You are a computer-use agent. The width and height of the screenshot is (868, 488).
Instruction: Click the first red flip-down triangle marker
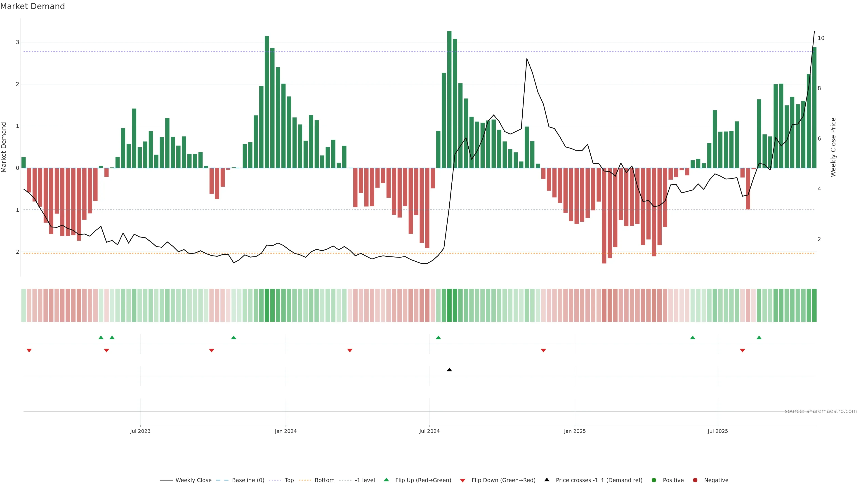pos(29,351)
